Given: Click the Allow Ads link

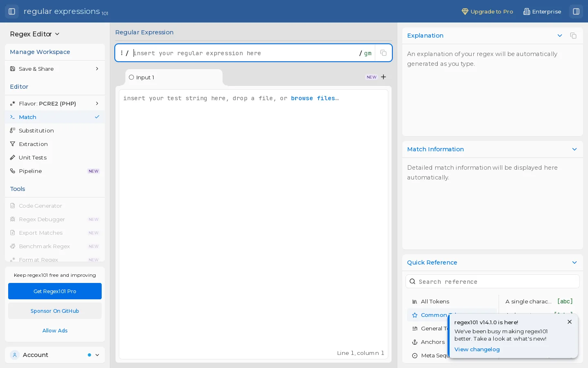Looking at the screenshot, I should (55, 330).
